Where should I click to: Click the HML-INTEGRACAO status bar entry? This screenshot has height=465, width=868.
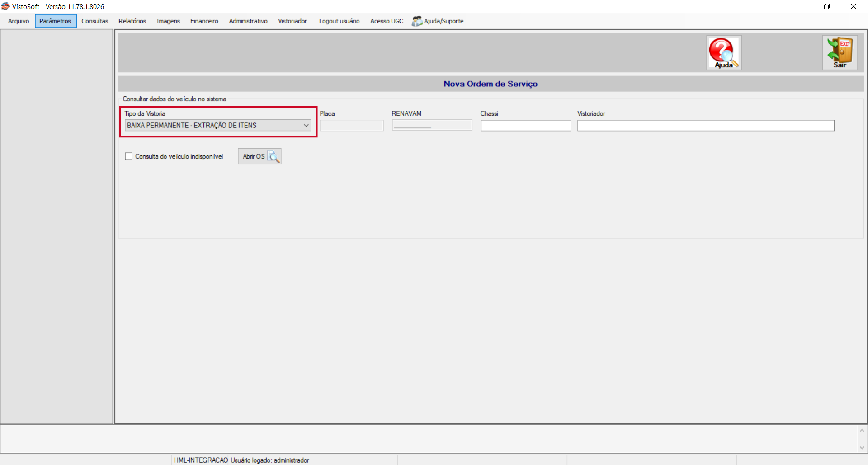click(201, 460)
